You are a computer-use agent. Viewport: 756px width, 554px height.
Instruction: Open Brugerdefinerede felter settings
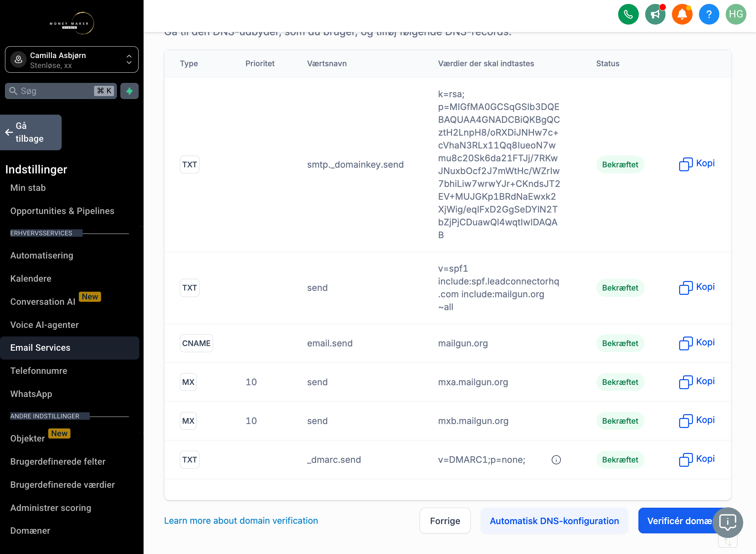pyautogui.click(x=58, y=461)
